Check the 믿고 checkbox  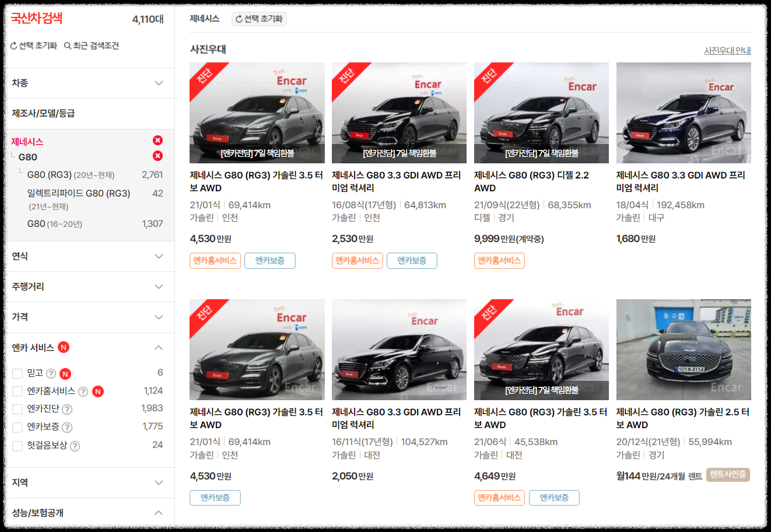coord(17,373)
